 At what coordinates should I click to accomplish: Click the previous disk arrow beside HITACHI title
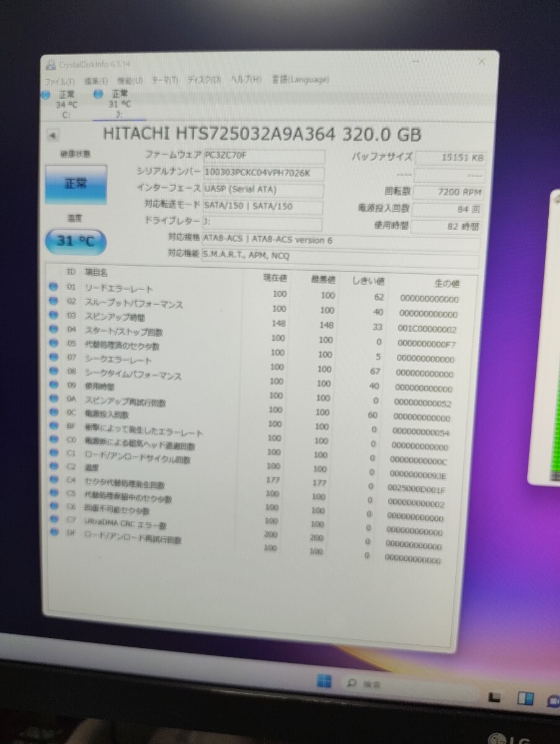(x=53, y=135)
